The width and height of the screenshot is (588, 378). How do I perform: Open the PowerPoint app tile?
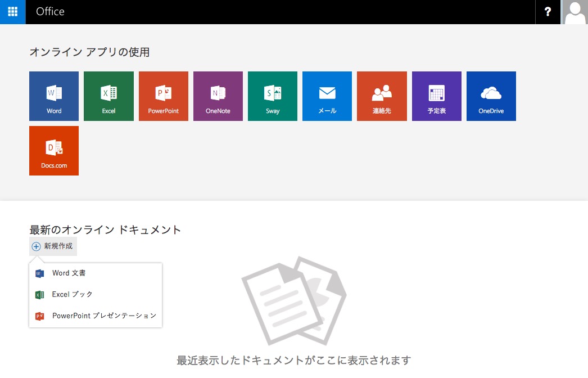(x=164, y=96)
